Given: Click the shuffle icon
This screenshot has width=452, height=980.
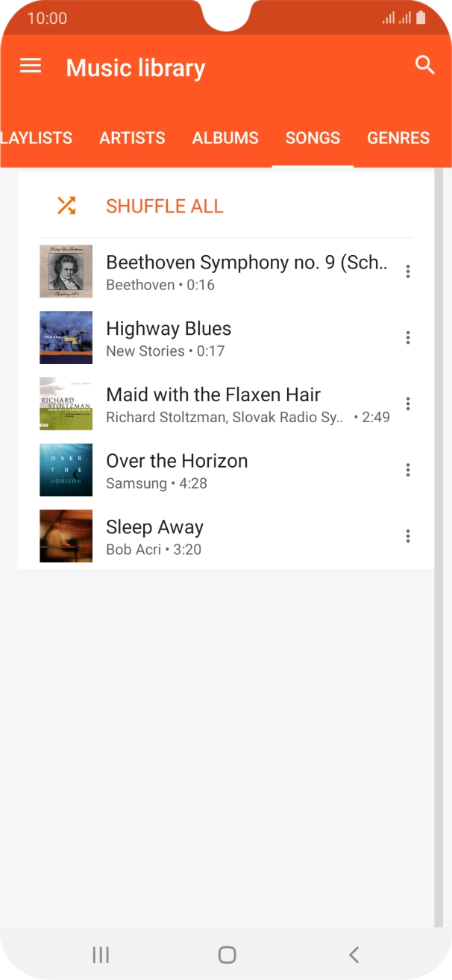Looking at the screenshot, I should click(x=66, y=205).
